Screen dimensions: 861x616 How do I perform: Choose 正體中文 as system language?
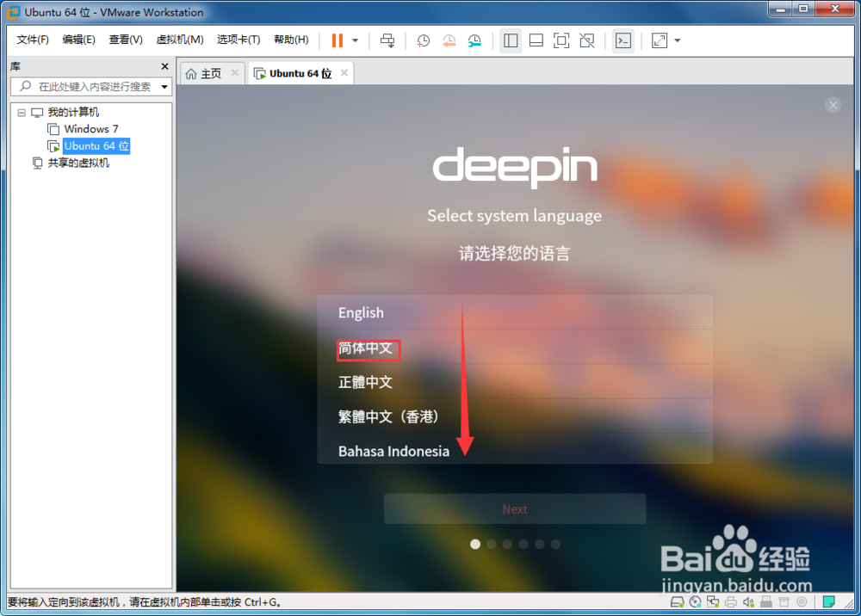pos(515,382)
